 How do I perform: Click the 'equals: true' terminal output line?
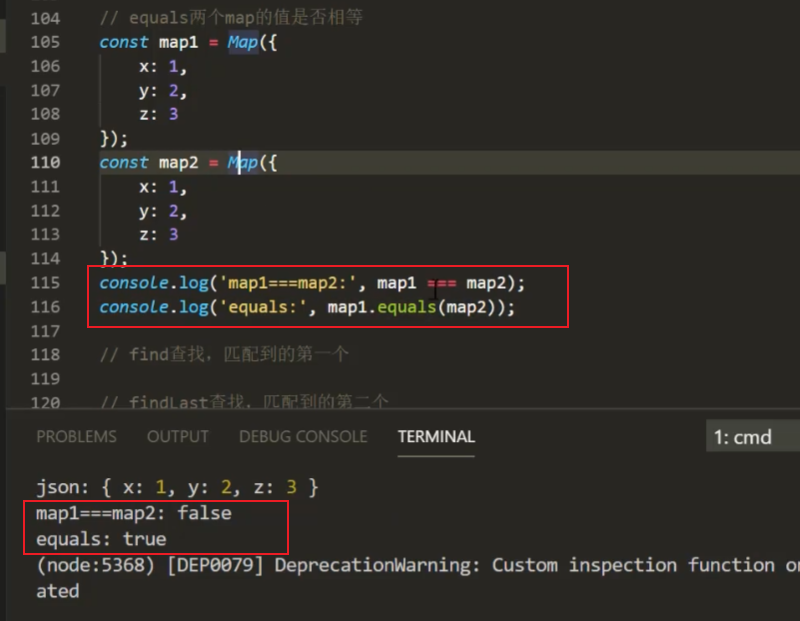click(x=101, y=539)
